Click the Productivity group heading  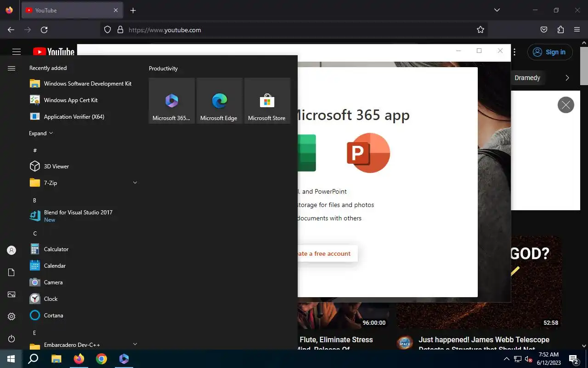pyautogui.click(x=163, y=69)
